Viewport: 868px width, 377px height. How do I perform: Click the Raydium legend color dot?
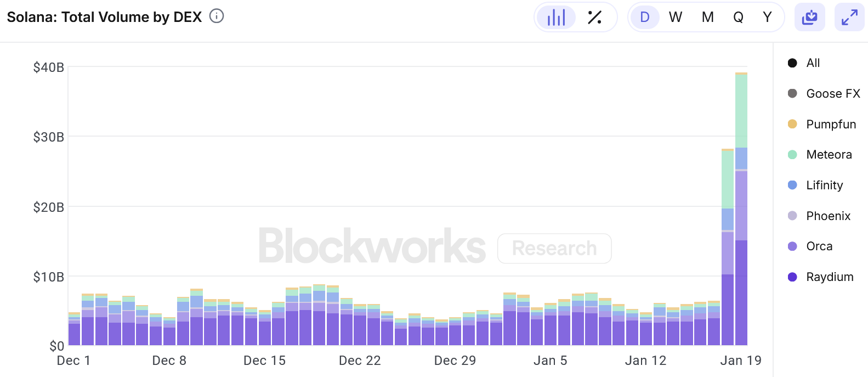coord(792,277)
